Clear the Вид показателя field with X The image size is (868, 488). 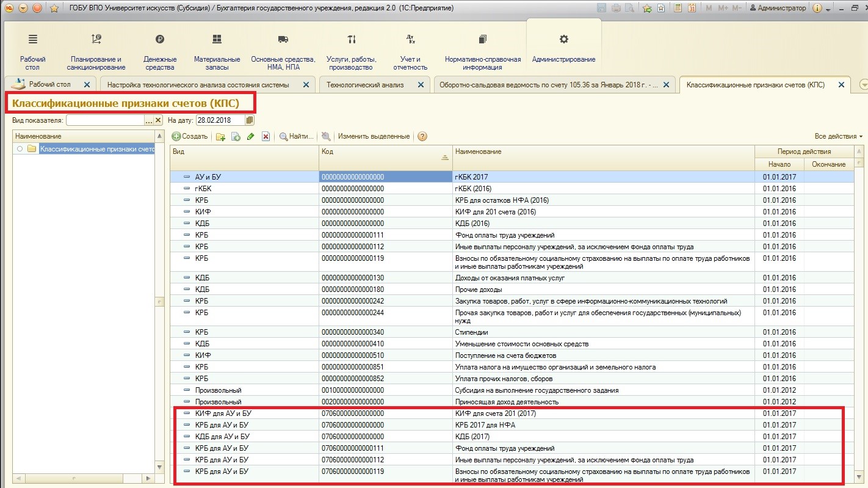158,120
